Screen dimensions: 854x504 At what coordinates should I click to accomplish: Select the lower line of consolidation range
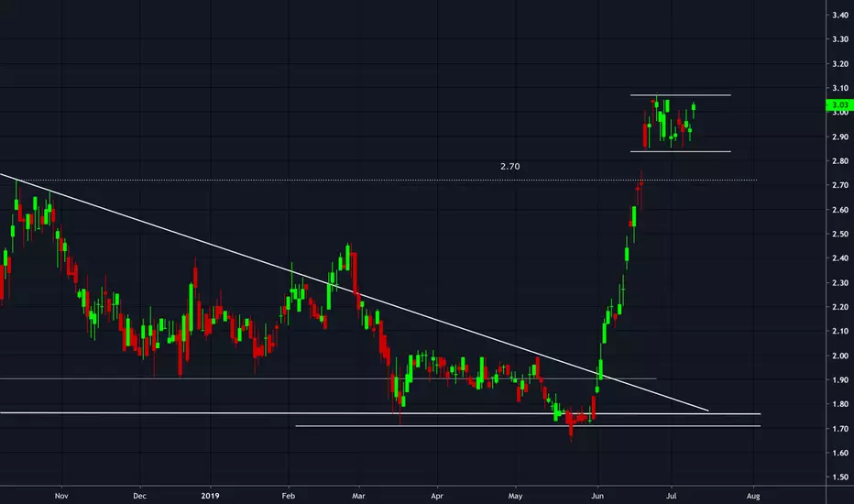tap(681, 151)
